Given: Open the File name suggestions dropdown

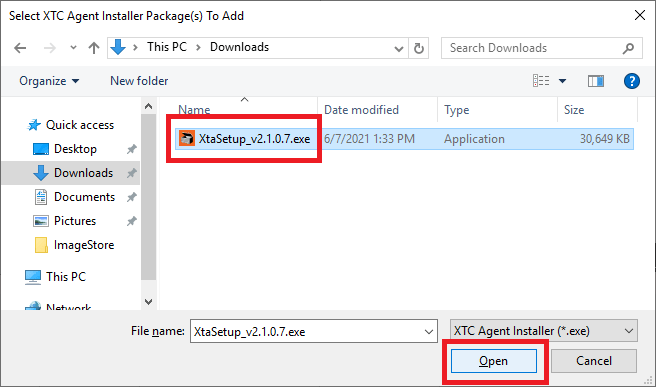Looking at the screenshot, I should 429,331.
